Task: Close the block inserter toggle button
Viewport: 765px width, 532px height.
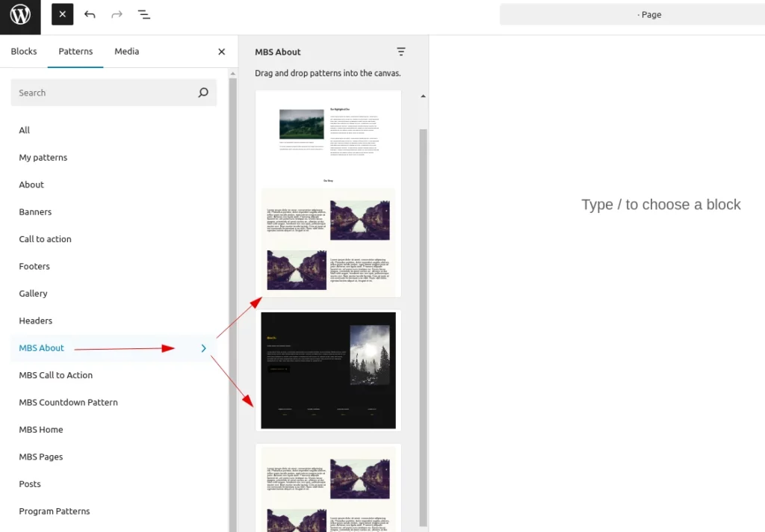Action: coord(62,14)
